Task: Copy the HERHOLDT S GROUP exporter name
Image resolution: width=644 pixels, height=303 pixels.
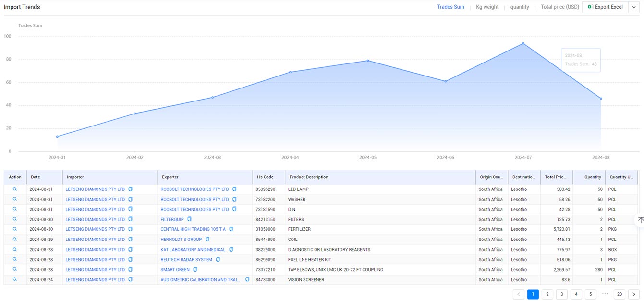Action: (207, 239)
